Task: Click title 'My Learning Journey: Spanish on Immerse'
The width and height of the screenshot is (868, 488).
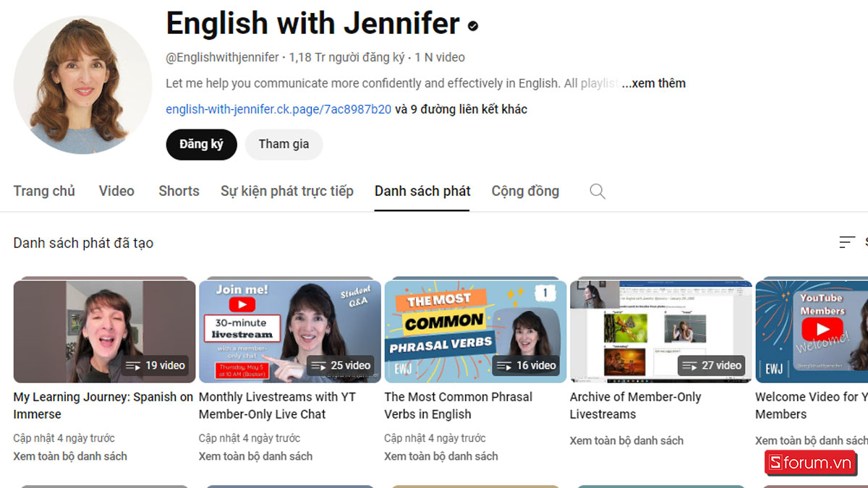Action: coord(103,406)
